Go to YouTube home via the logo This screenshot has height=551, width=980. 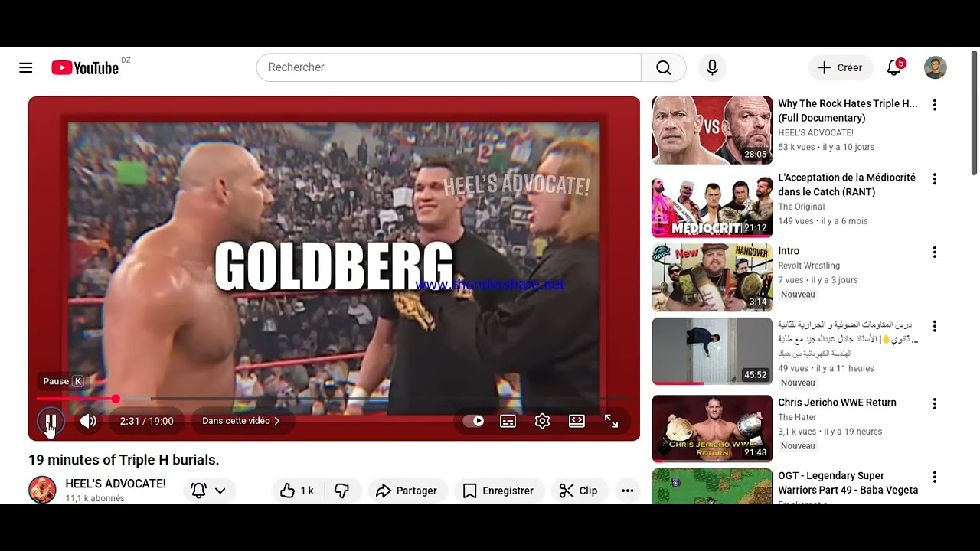point(85,68)
